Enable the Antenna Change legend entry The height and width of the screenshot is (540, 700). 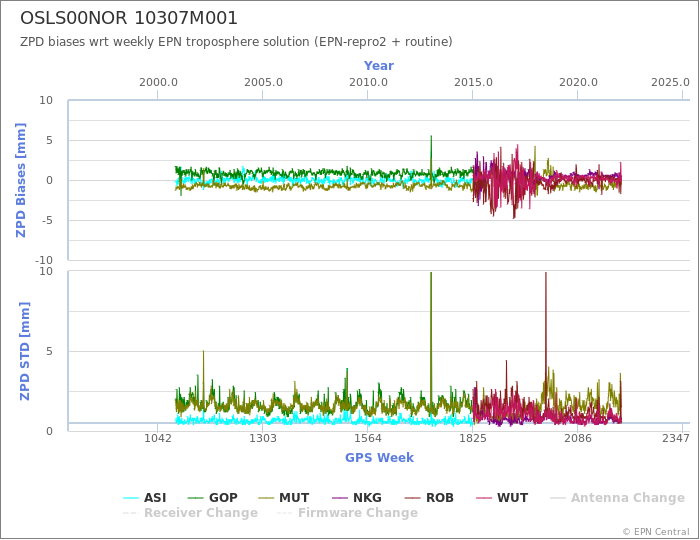coord(617,498)
